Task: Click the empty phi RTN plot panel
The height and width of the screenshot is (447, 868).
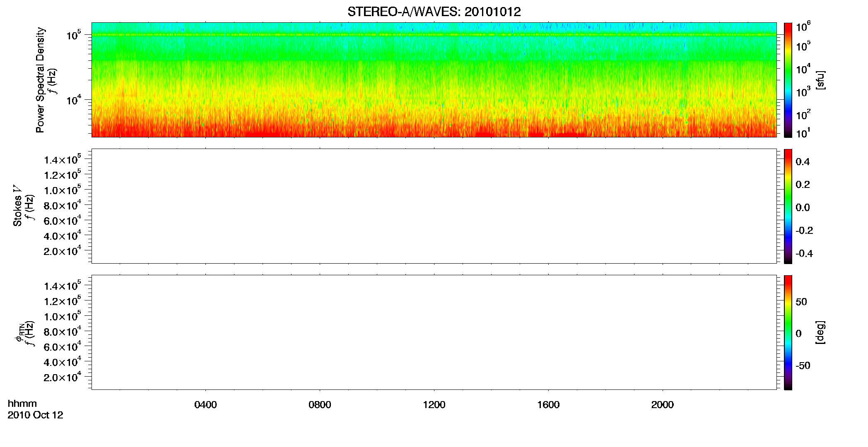Action: (x=434, y=332)
